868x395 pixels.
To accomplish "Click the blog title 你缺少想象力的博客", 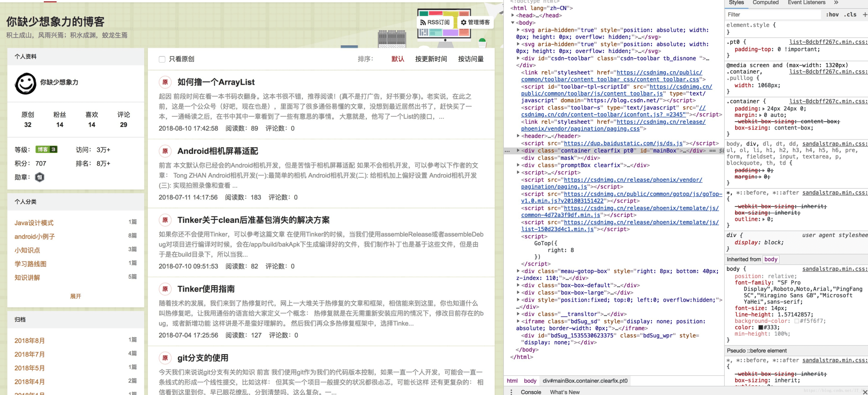I will click(x=56, y=22).
